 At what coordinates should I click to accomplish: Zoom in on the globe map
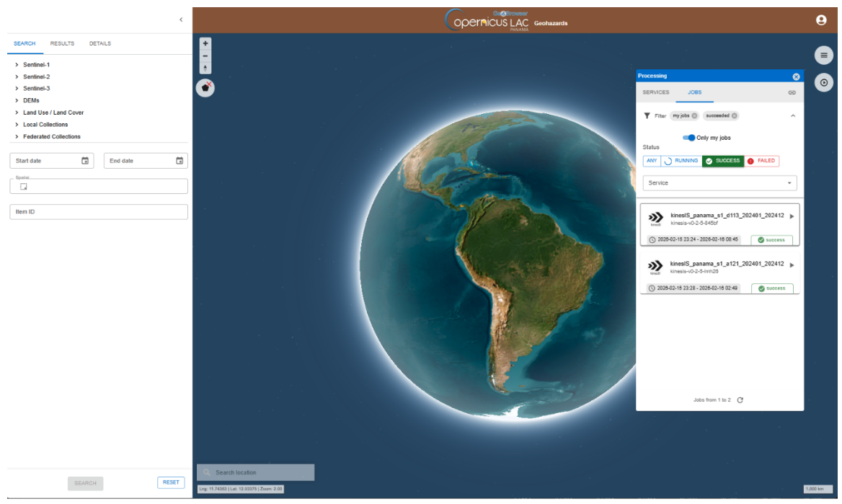pos(205,43)
